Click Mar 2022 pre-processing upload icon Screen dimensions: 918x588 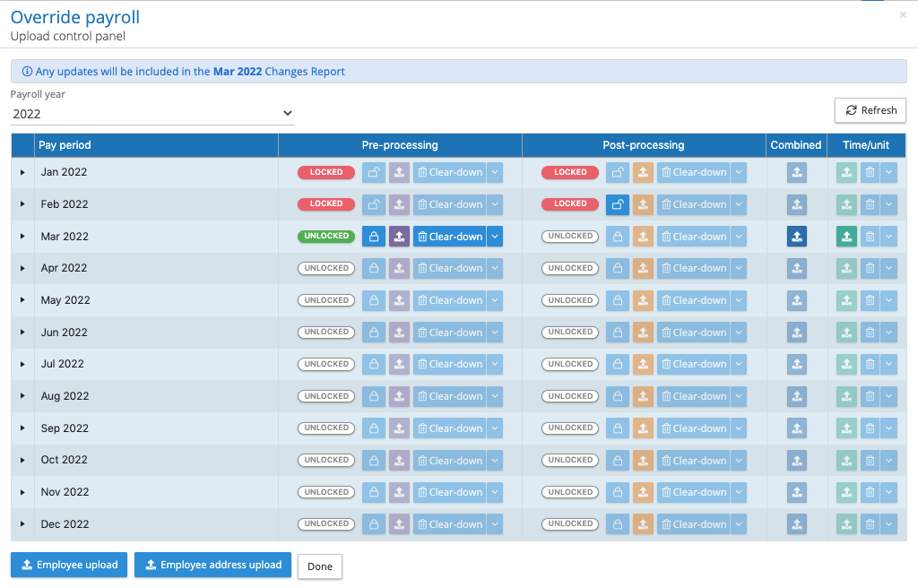[399, 237]
